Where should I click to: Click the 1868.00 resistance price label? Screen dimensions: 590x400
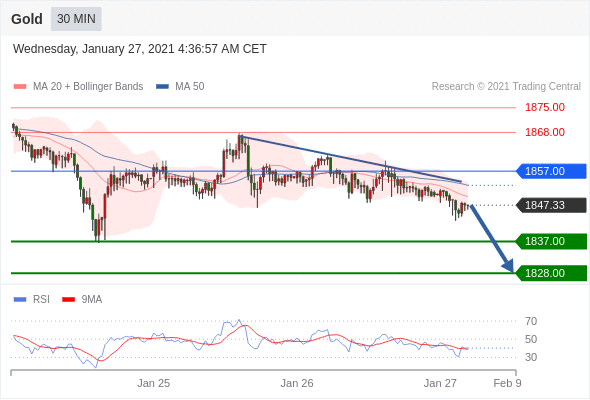pos(545,132)
